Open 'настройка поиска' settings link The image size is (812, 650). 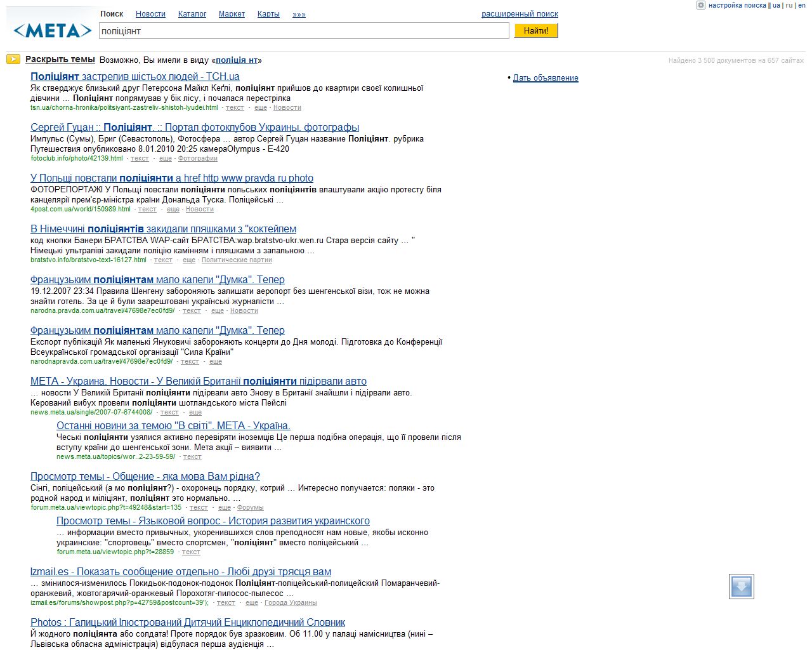pos(737,5)
